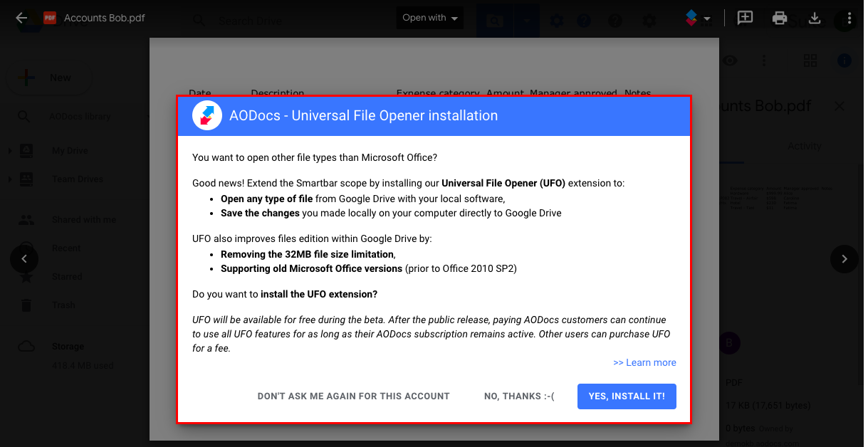Click the 'Accounts Bob.pdf' title text
The width and height of the screenshot is (868, 447).
click(x=105, y=18)
